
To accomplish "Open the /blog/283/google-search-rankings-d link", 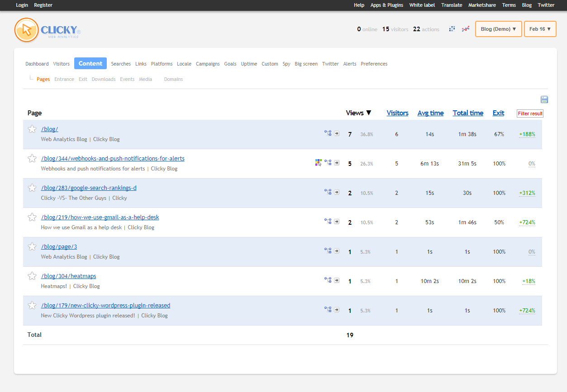I will (x=89, y=188).
